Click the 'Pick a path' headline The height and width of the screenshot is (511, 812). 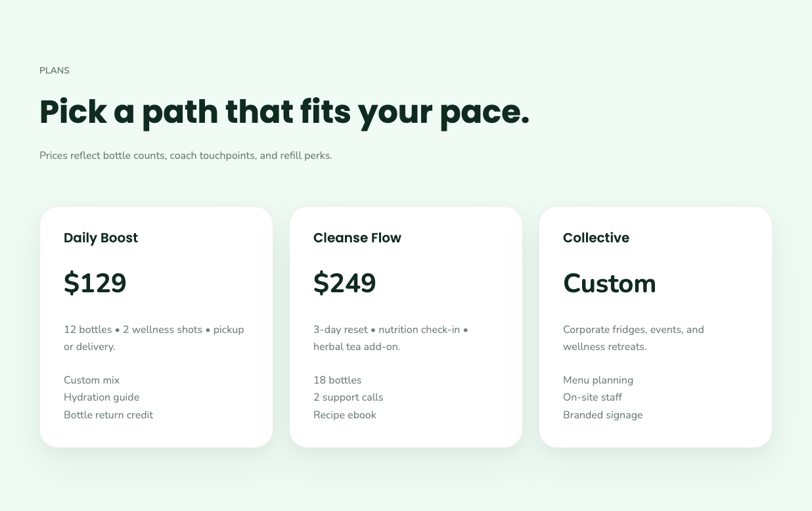click(284, 112)
